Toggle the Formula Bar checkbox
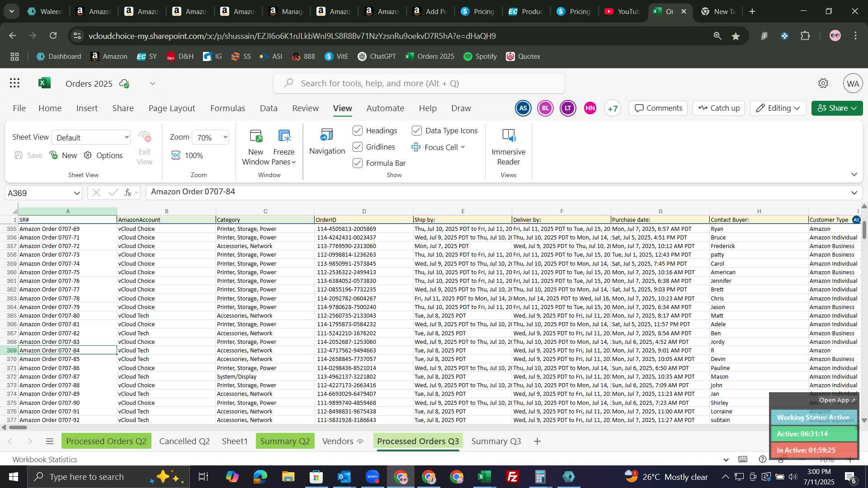 pos(358,163)
